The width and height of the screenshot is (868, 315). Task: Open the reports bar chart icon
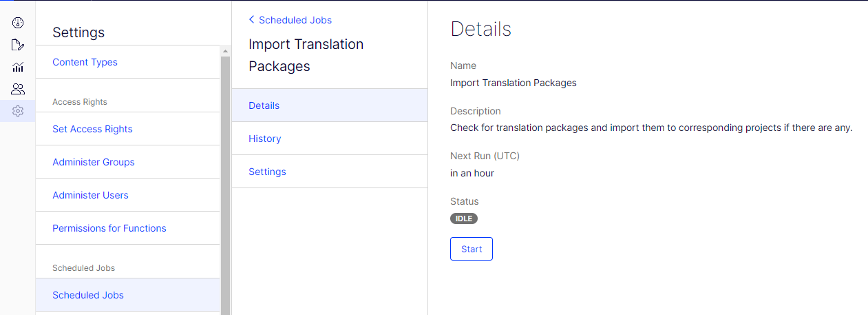(x=18, y=67)
